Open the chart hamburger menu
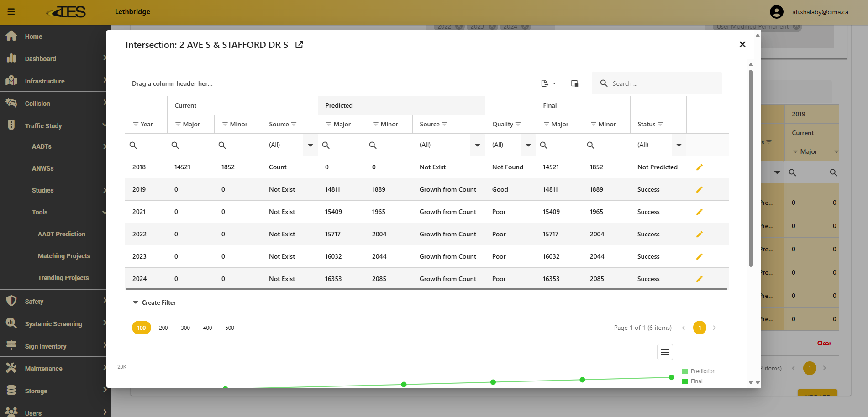 pyautogui.click(x=665, y=352)
